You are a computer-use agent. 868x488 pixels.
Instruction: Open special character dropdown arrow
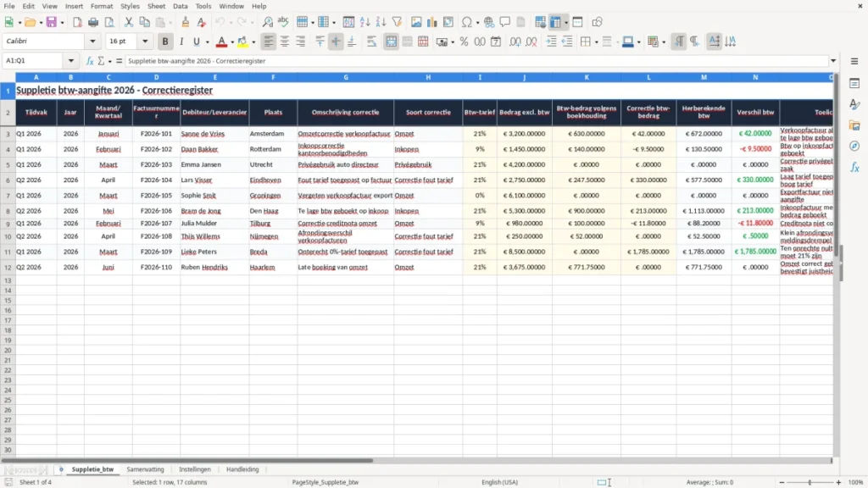click(x=477, y=23)
